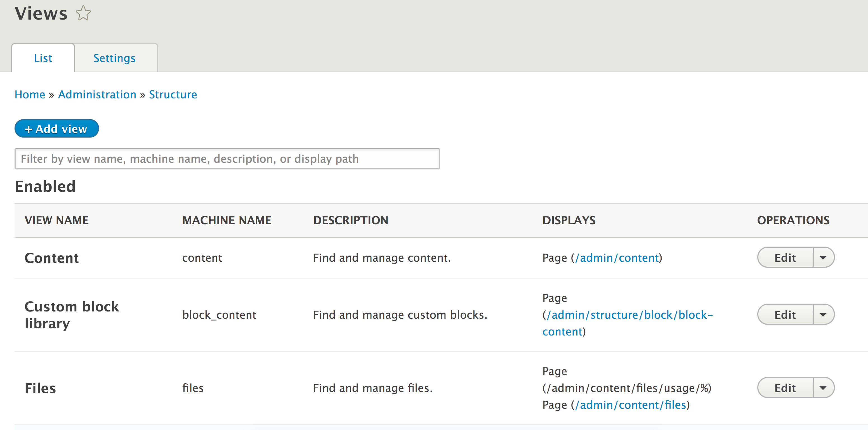Edit the Files view
Viewport: 868px width, 430px height.
click(785, 388)
